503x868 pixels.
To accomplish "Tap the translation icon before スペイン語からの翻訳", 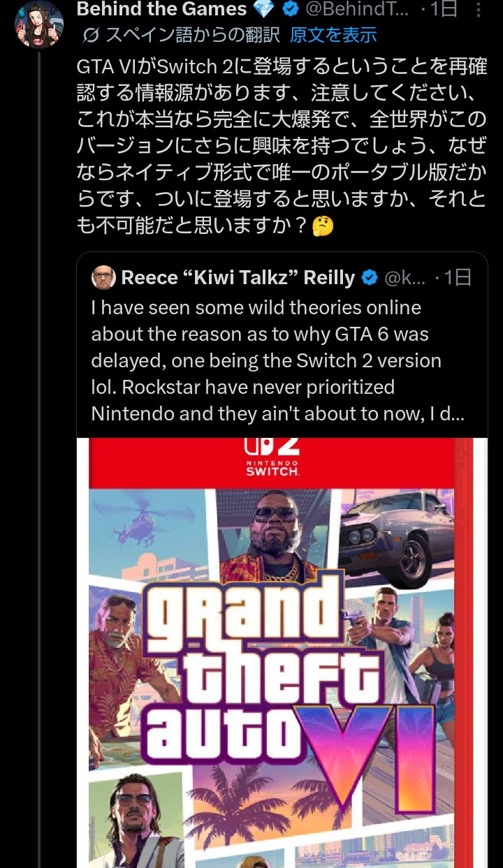I will (x=90, y=34).
